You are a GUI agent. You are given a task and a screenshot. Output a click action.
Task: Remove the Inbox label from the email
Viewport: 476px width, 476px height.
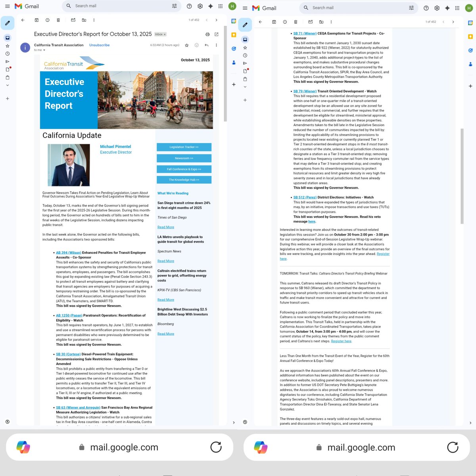click(165, 35)
